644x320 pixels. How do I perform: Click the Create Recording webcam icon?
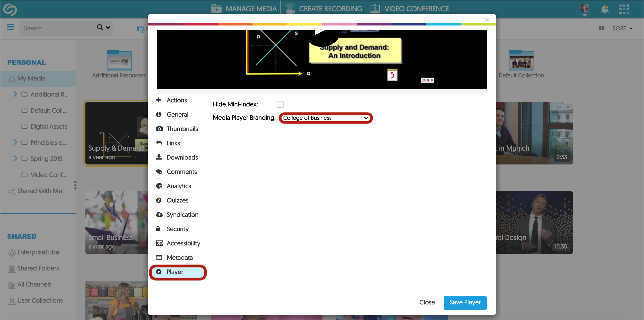click(290, 9)
